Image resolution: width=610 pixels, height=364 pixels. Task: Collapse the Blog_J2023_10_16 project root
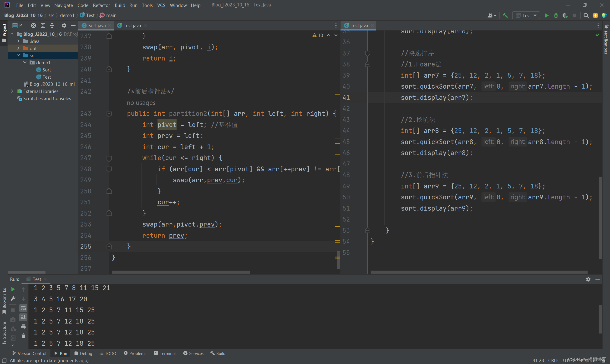(12, 34)
